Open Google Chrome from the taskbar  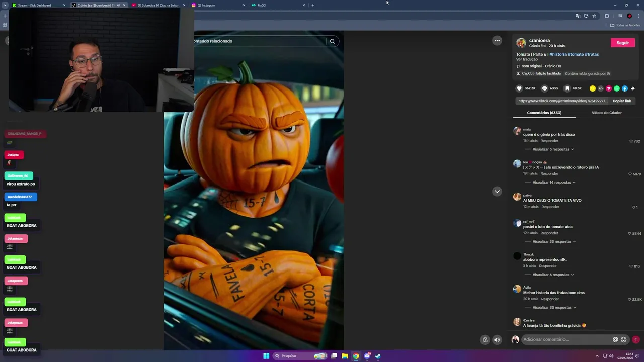pos(356,356)
